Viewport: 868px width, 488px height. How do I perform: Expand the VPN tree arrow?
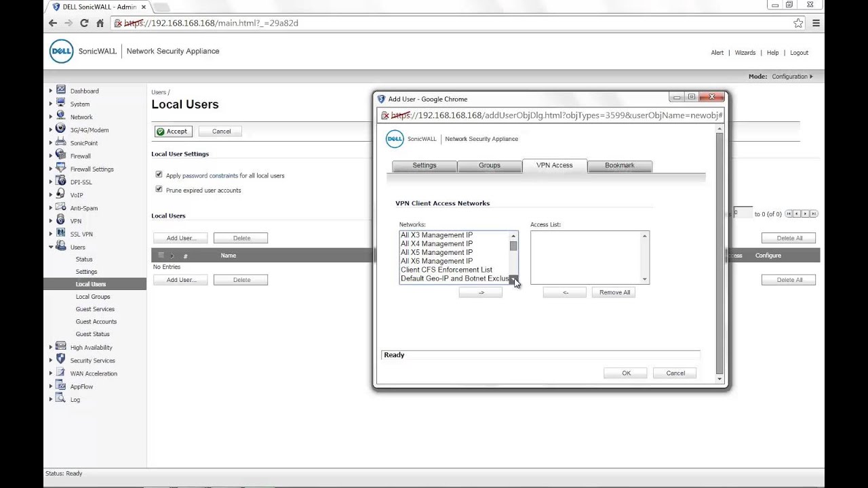coord(50,221)
